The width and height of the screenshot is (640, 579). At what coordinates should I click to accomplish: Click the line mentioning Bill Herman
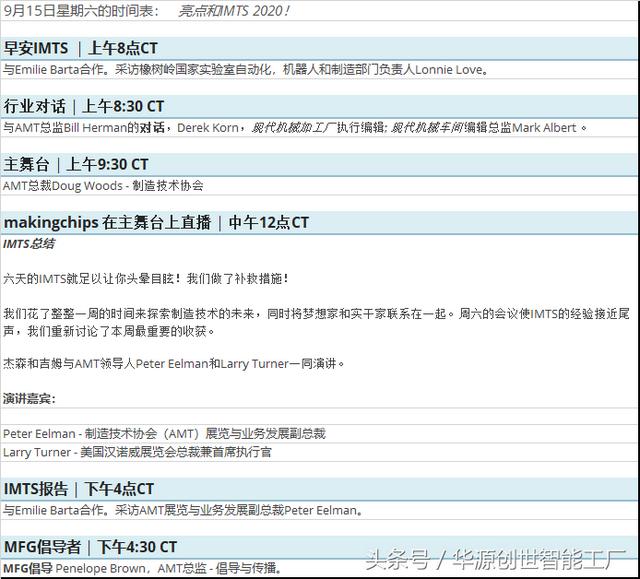295,128
